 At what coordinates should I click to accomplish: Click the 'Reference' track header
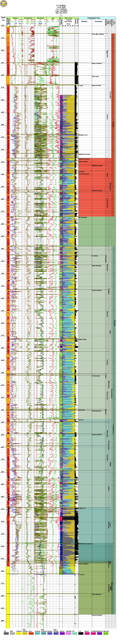coord(16,18)
